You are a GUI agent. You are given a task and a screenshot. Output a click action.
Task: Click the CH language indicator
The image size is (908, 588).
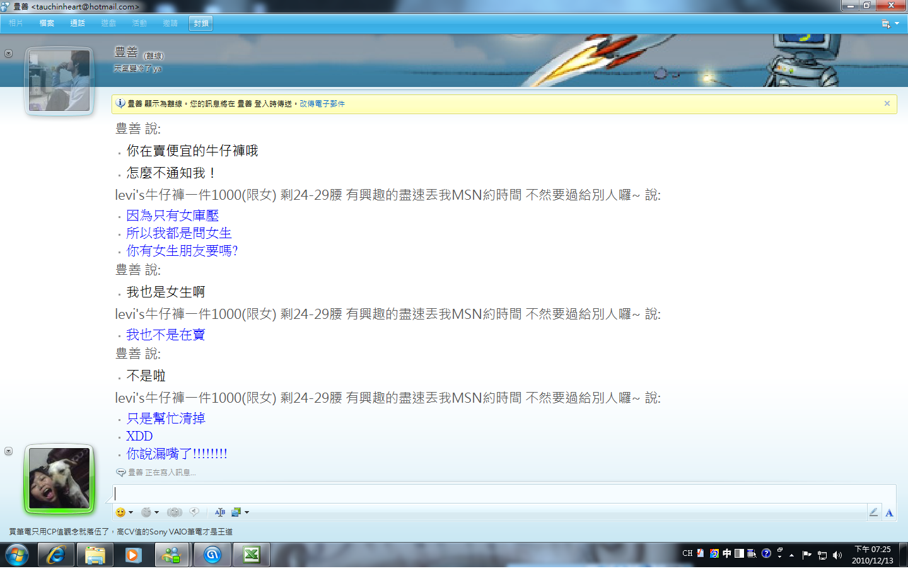pos(687,553)
